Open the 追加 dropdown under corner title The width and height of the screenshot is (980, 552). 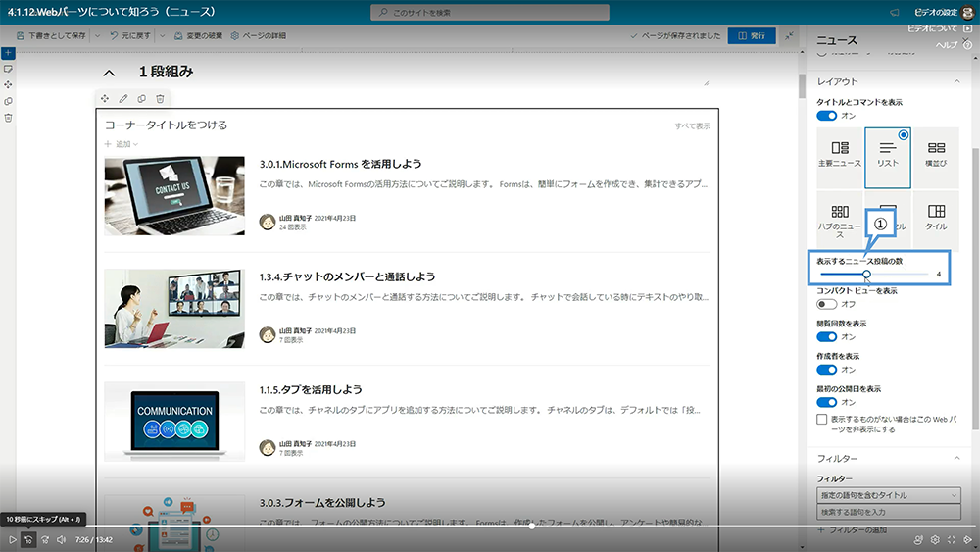[122, 144]
